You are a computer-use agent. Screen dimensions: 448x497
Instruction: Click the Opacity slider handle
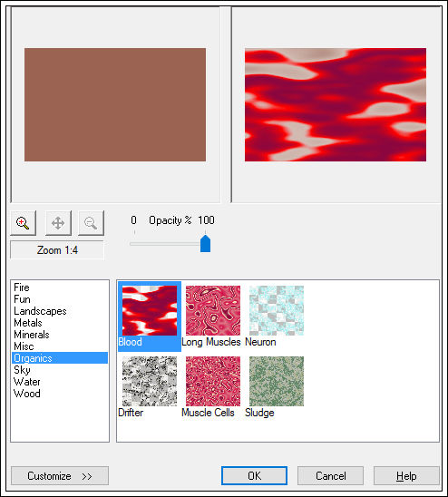[206, 243]
